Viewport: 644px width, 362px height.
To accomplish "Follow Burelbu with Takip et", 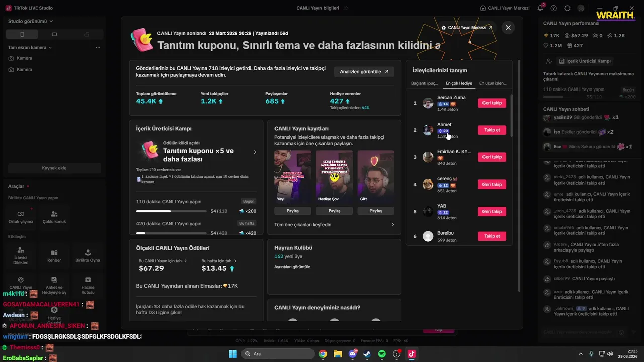I will click(x=492, y=236).
